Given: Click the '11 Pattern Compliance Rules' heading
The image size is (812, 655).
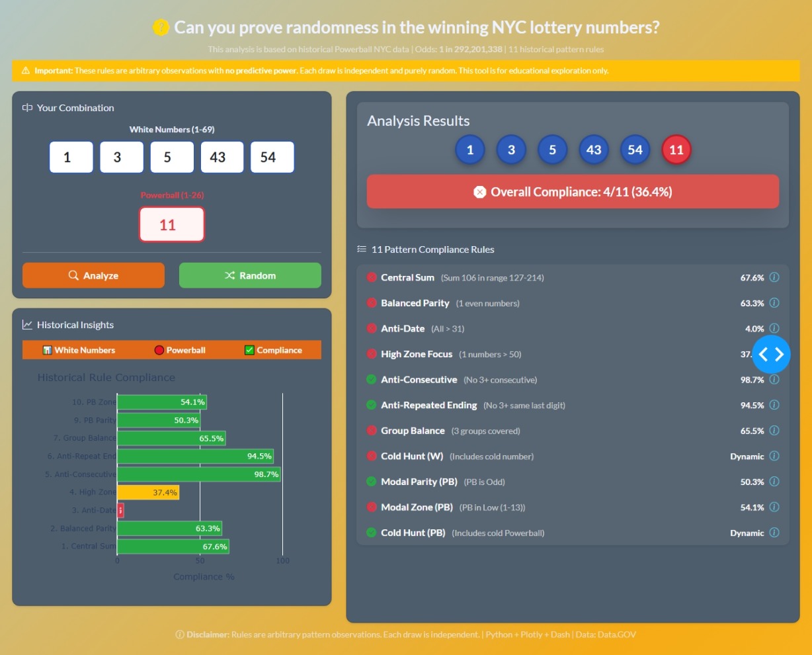Looking at the screenshot, I should (x=433, y=249).
